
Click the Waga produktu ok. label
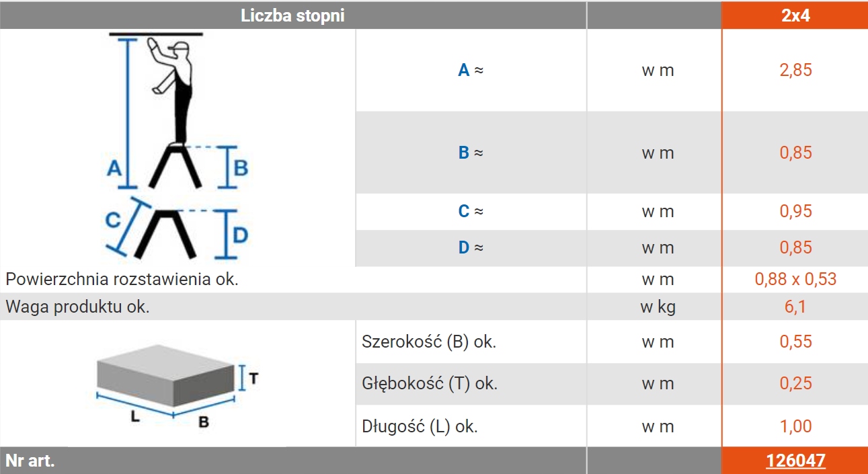point(78,307)
